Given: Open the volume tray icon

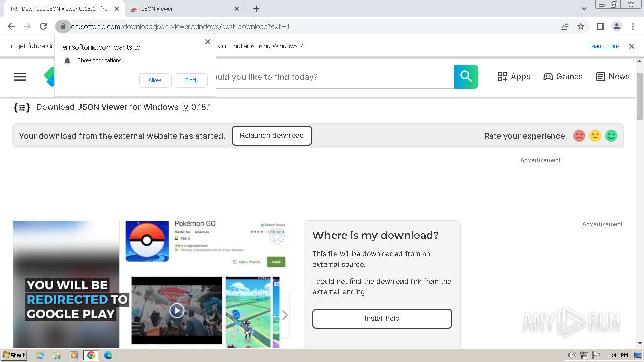Looking at the screenshot, I should (x=572, y=355).
